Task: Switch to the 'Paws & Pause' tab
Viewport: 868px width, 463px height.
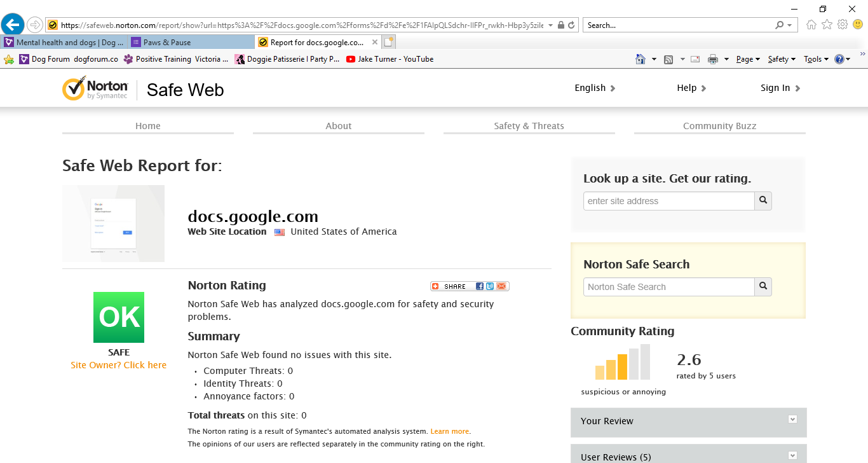Action: (191, 43)
